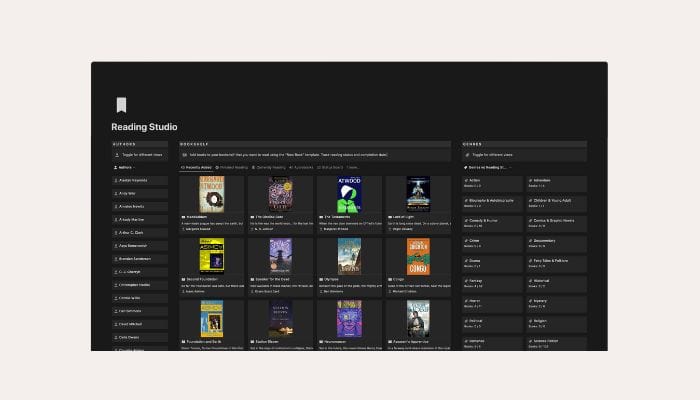This screenshot has height=400, width=700.
Task: Open Fairy Tales & Folklore genre card
Action: tap(556, 263)
